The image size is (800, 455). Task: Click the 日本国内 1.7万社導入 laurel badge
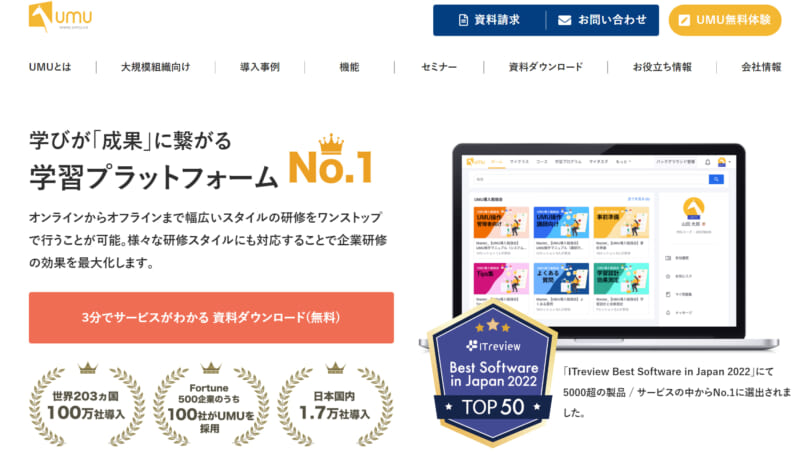(x=334, y=404)
